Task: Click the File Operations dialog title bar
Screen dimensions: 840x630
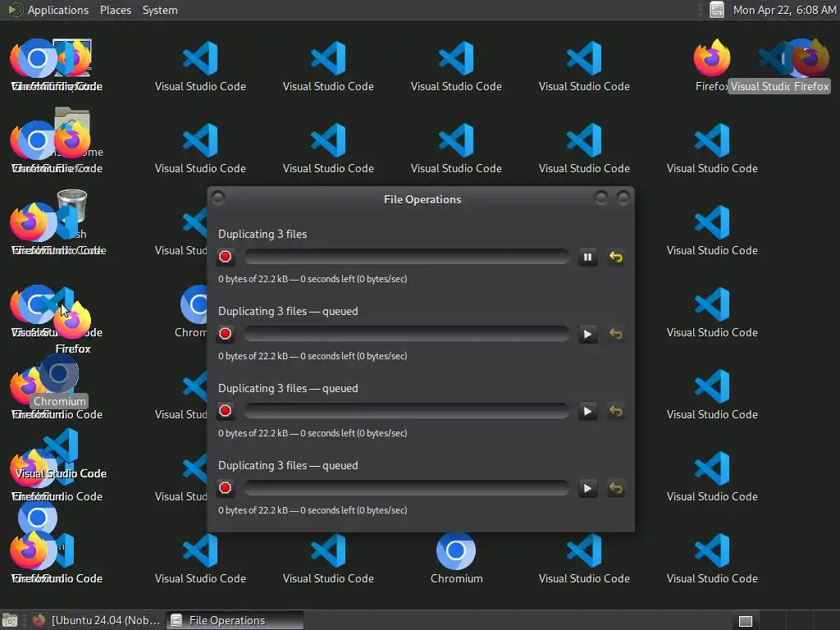Action: [x=422, y=199]
